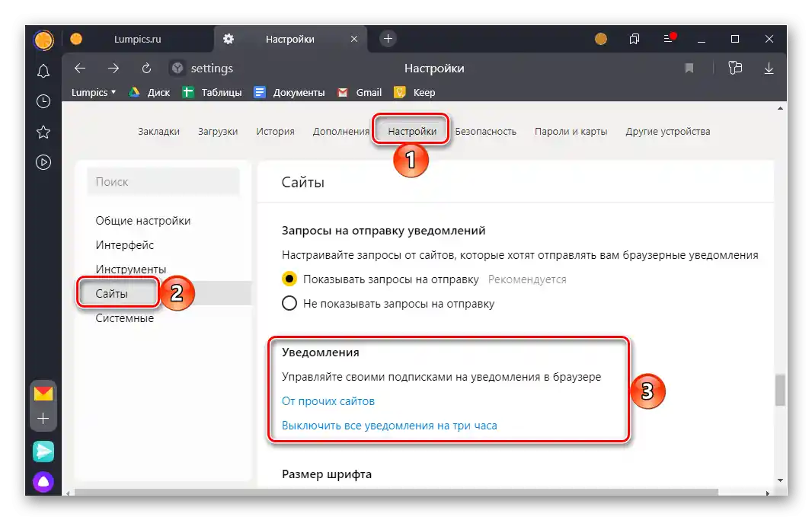Bookmark page via flag icon
Image resolution: width=812 pixels, height=520 pixels.
click(689, 69)
